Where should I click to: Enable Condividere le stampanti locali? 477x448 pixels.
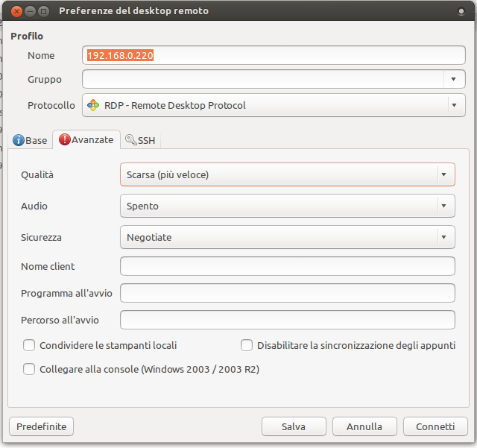click(30, 345)
